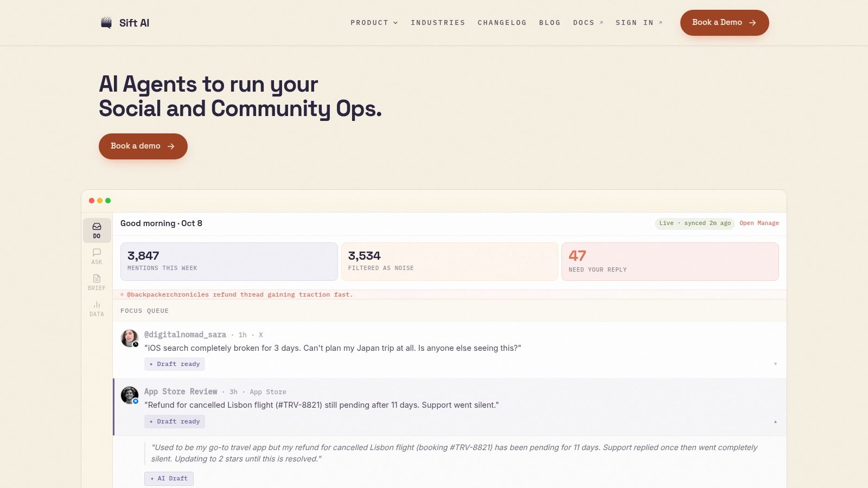Click the hero Book a demo button
Screen dimensions: 868x488
[x=143, y=146]
